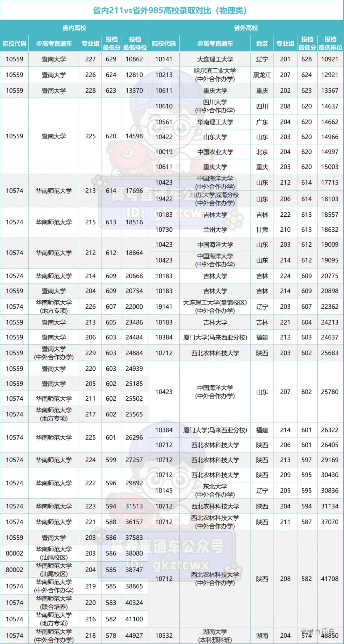Screen dimensions: 344x644
Task: Select the 兰州大学 cell
Action: coord(215,229)
